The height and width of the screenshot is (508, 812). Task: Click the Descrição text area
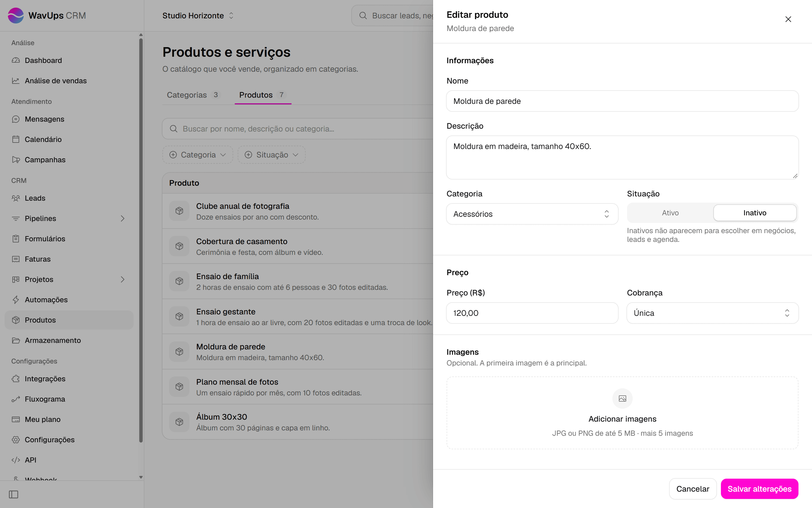tap(623, 157)
